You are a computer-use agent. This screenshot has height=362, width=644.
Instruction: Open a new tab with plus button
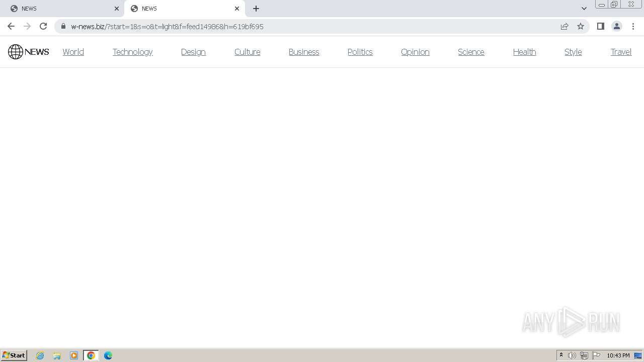pyautogui.click(x=256, y=9)
